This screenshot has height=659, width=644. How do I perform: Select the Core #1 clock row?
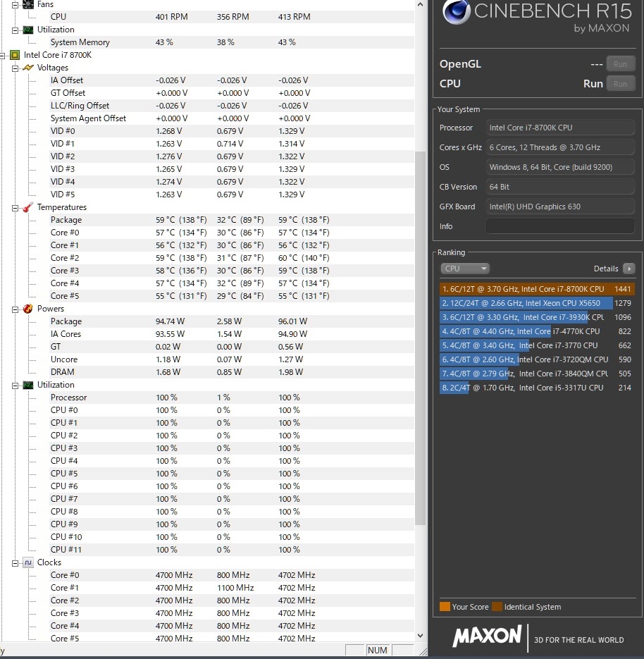pyautogui.click(x=232, y=588)
